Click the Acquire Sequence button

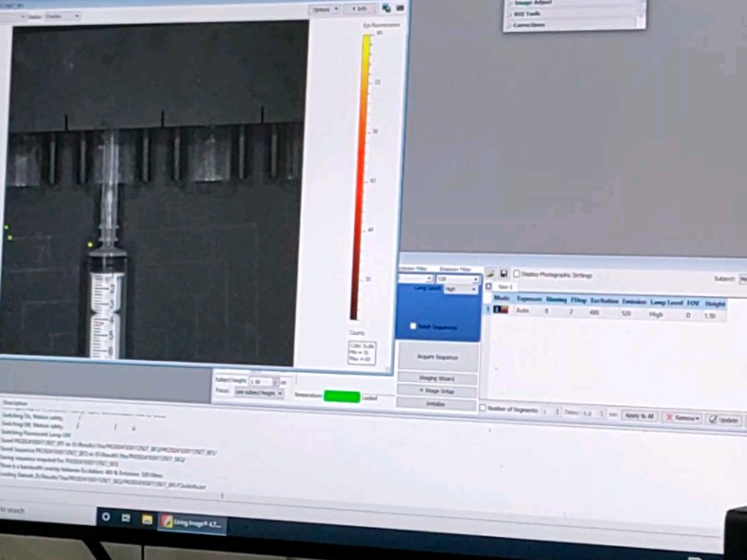pyautogui.click(x=437, y=356)
